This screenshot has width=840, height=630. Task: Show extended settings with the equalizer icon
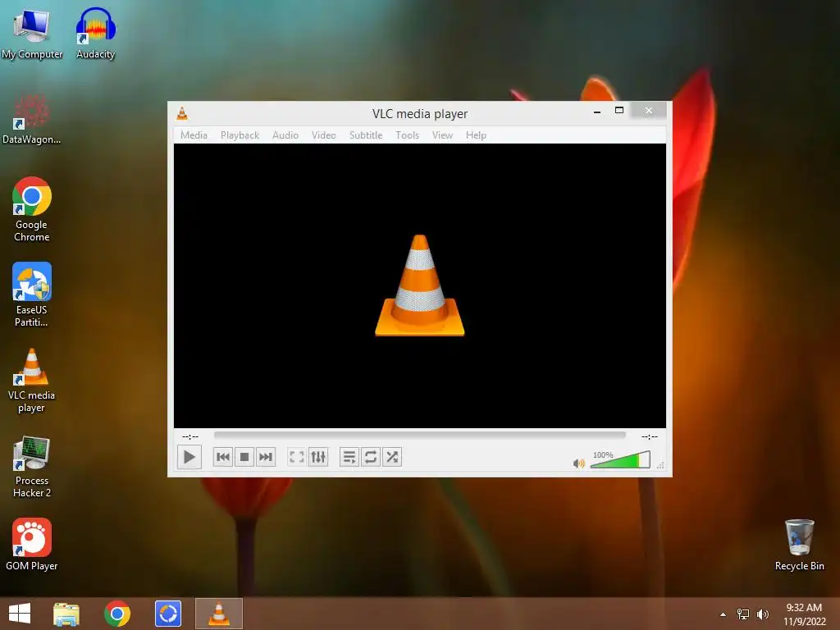(x=318, y=457)
